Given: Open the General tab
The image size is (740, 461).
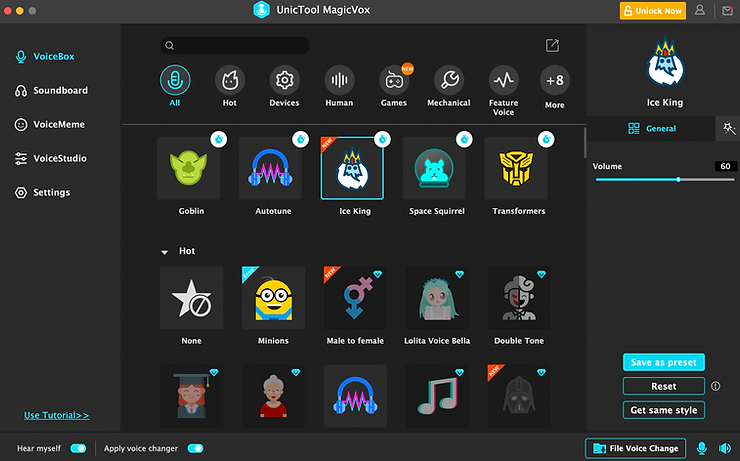Looking at the screenshot, I should 651,128.
